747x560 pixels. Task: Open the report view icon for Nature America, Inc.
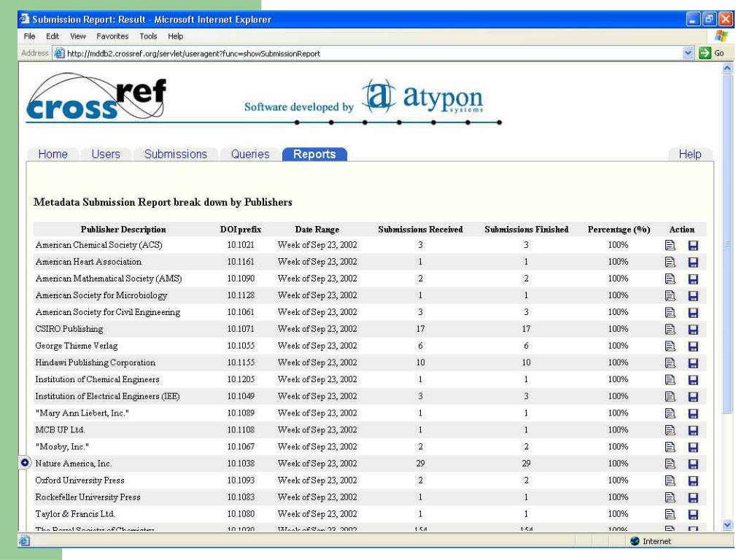670,464
